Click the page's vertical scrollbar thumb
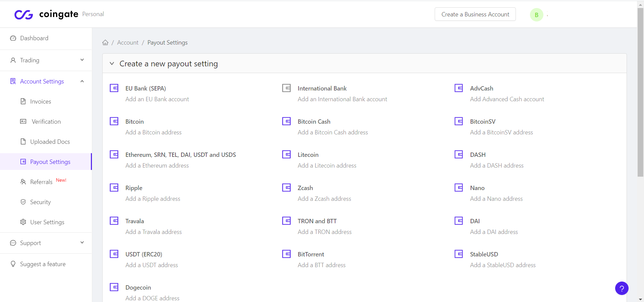This screenshot has height=302, width=644. coord(640,92)
